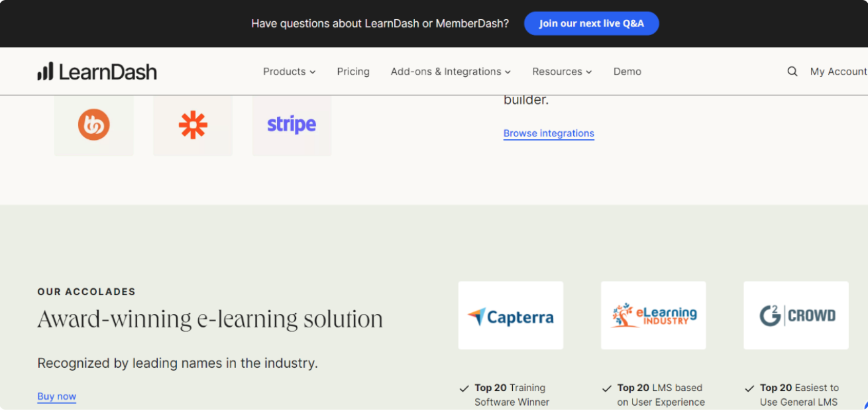Open the Browse integrations link
The width and height of the screenshot is (868, 411).
click(x=549, y=133)
